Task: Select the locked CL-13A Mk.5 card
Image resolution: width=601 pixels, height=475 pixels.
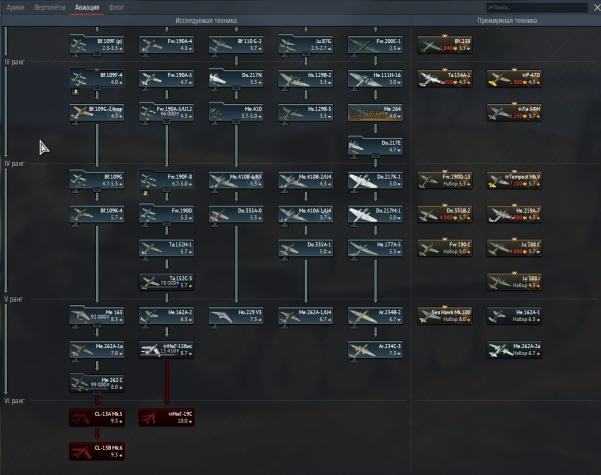Action: (97, 417)
